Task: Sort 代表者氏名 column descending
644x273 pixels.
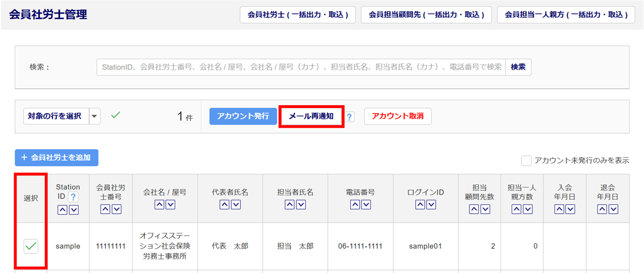Action: coord(236,205)
